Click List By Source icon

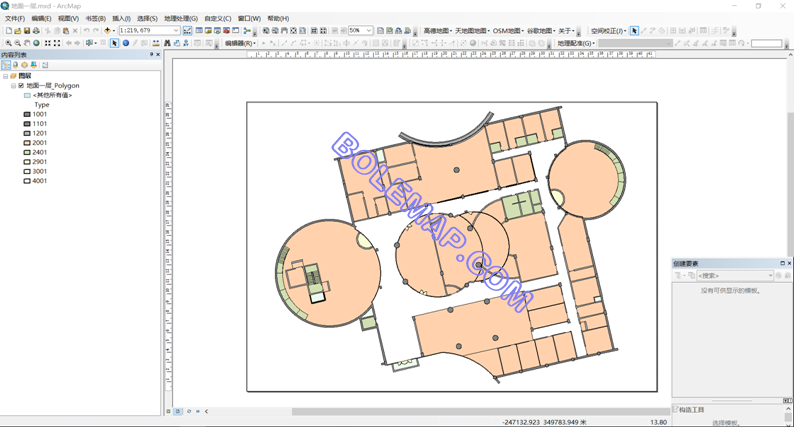tap(15, 65)
